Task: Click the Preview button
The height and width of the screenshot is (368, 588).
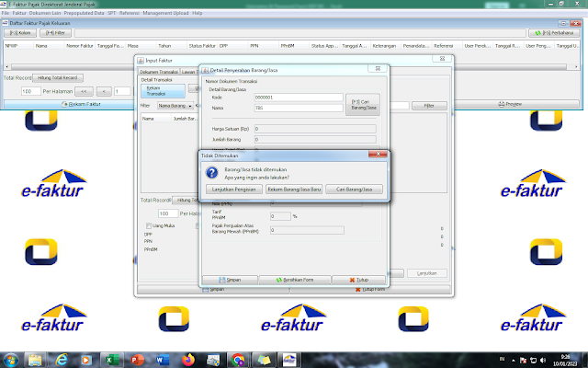Action: coord(510,104)
